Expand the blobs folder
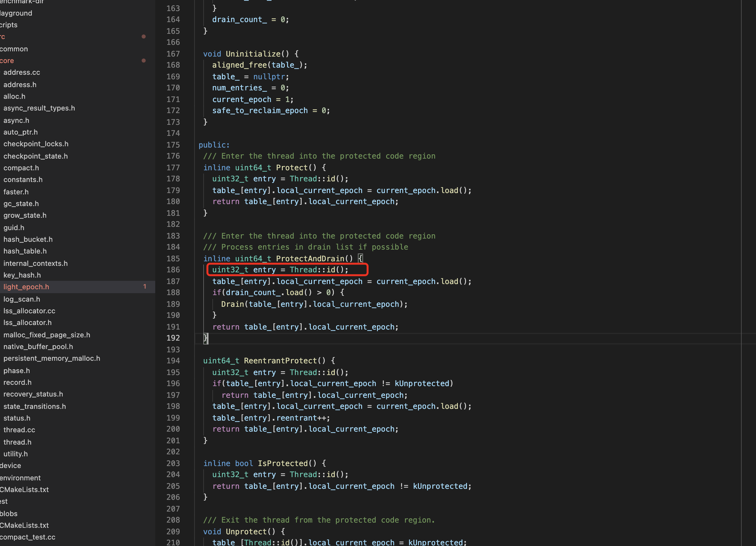 click(x=9, y=513)
